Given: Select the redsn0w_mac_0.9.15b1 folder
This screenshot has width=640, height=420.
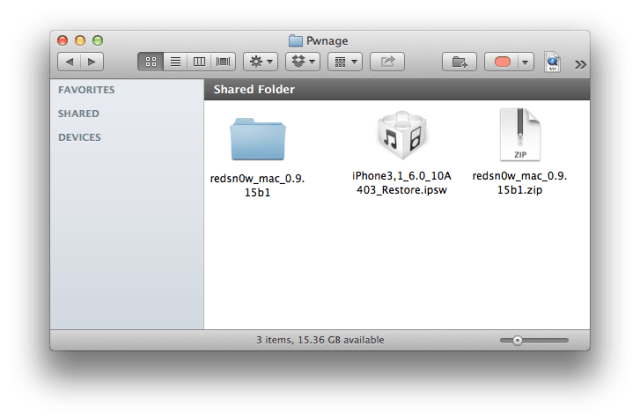Looking at the screenshot, I should coord(256,141).
